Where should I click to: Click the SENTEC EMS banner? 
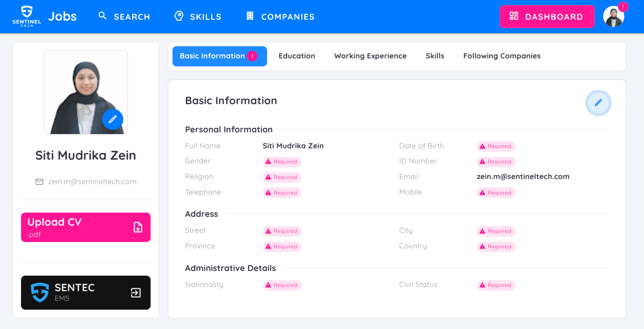coord(85,292)
